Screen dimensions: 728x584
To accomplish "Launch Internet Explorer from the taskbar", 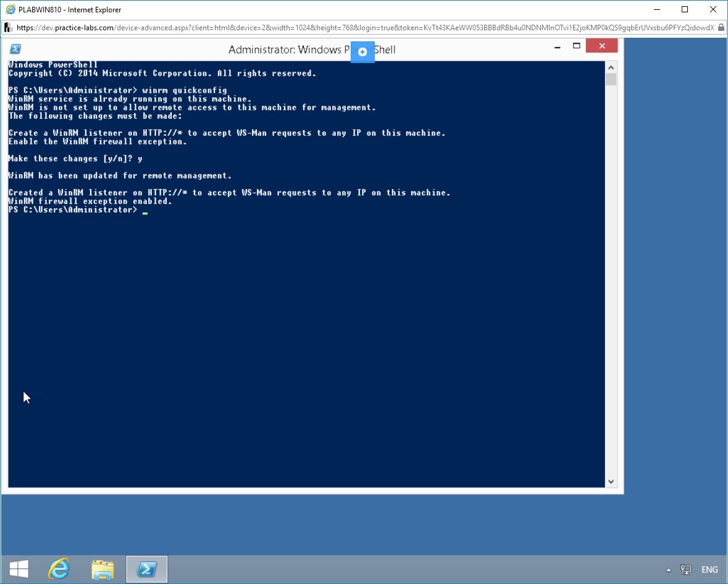I will point(59,569).
